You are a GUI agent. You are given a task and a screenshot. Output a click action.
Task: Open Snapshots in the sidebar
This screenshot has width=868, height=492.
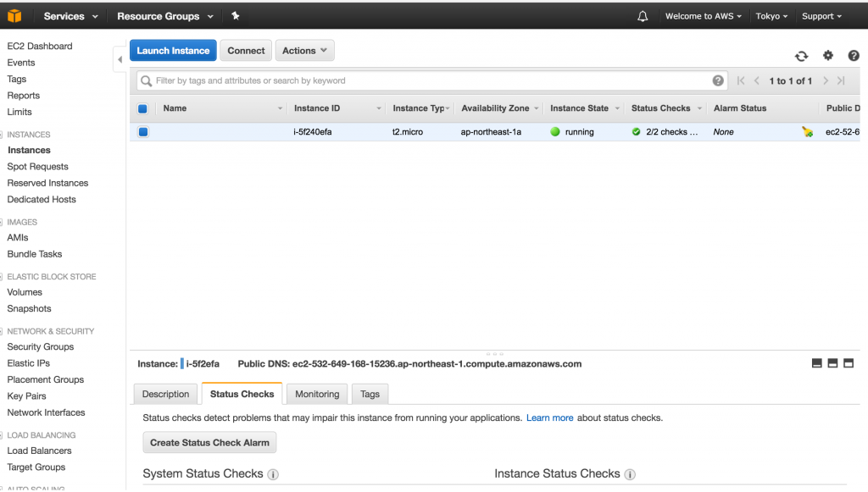coord(29,308)
